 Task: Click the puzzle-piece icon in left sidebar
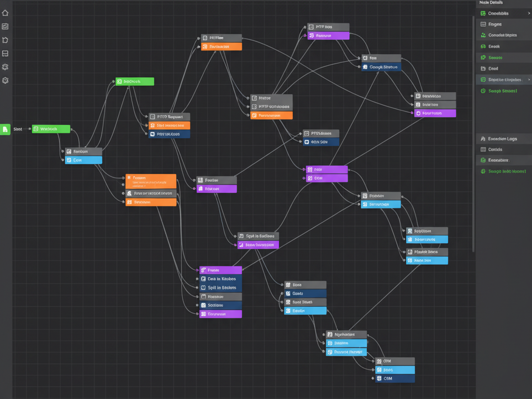[x=5, y=40]
